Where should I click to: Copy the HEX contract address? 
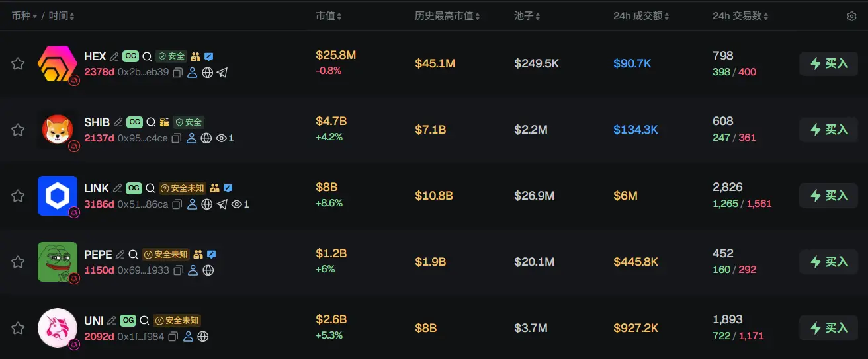point(177,73)
